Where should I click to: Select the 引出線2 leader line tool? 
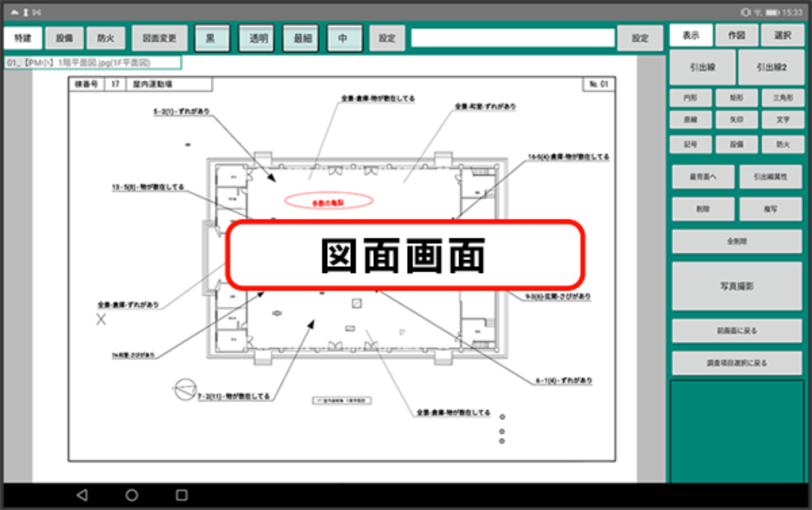(x=771, y=67)
